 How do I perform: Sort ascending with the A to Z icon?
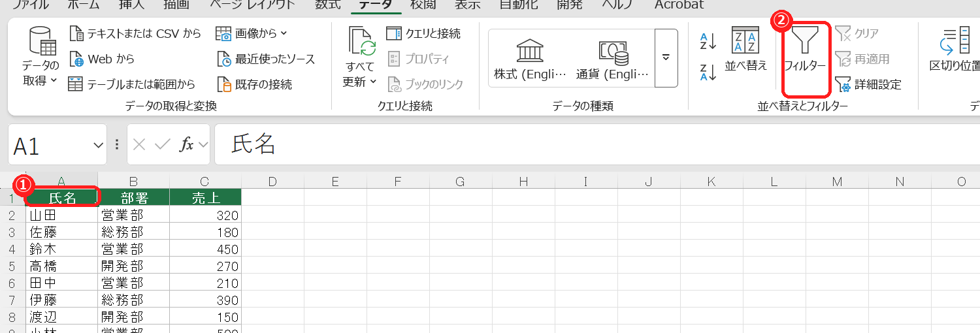pos(708,41)
